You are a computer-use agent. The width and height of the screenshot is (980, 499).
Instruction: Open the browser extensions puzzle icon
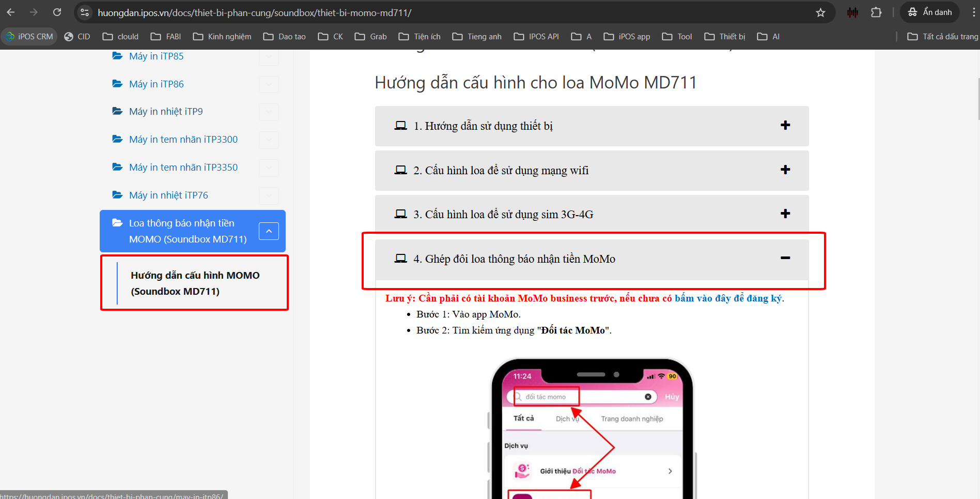tap(876, 12)
